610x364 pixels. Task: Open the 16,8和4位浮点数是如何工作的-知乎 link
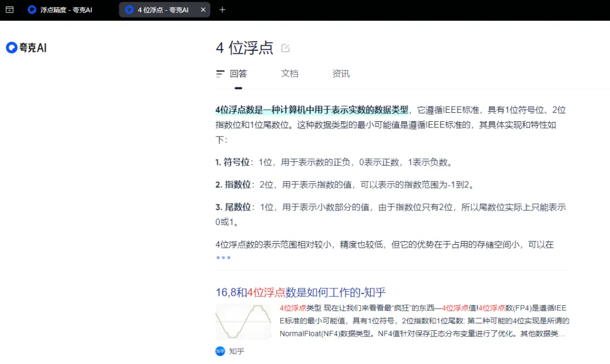(300, 292)
